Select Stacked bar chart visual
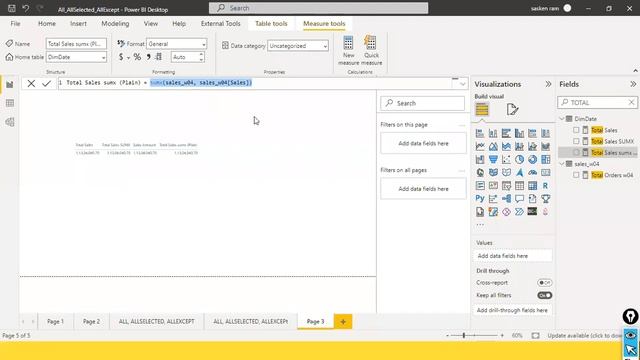The width and height of the screenshot is (640, 360). 480,133
